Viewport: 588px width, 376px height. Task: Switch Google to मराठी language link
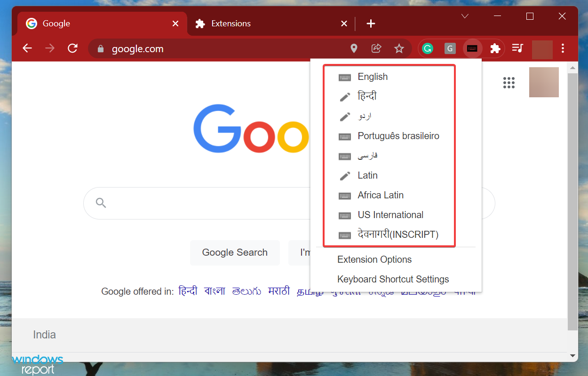pos(279,291)
